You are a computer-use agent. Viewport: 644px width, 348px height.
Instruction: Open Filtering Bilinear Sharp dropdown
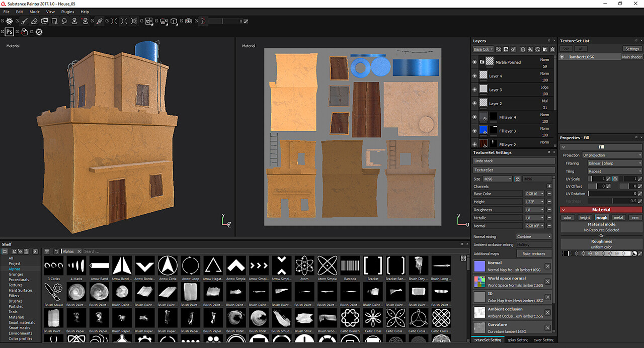pos(615,163)
